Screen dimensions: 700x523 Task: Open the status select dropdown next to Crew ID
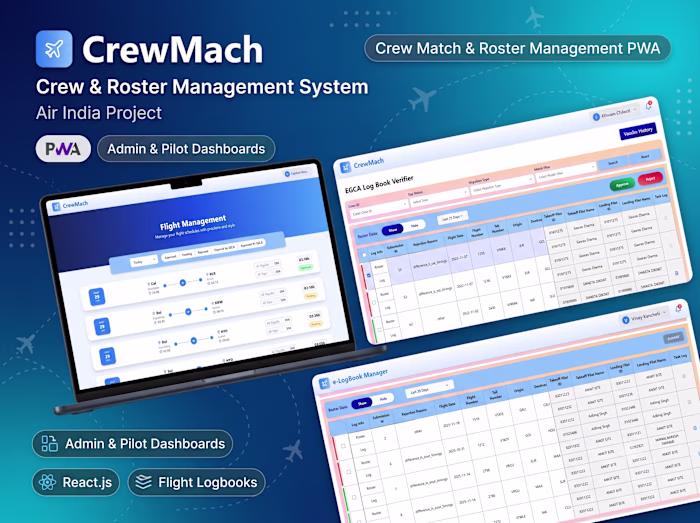(439, 198)
